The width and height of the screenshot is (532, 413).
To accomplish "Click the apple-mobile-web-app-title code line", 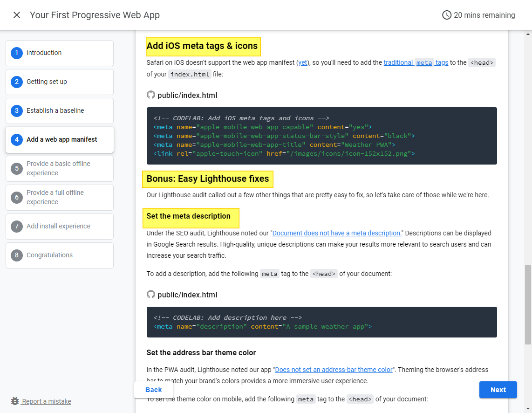I will [274, 145].
